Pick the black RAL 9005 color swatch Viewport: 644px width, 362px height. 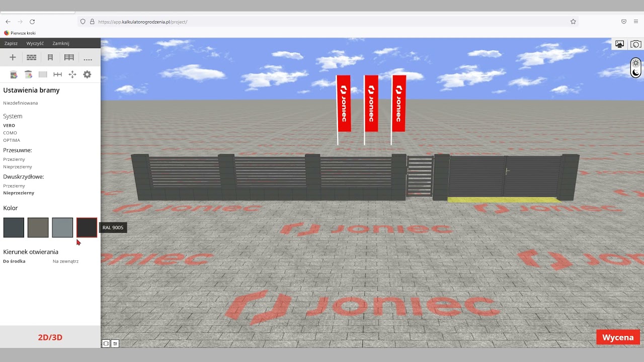(87, 227)
